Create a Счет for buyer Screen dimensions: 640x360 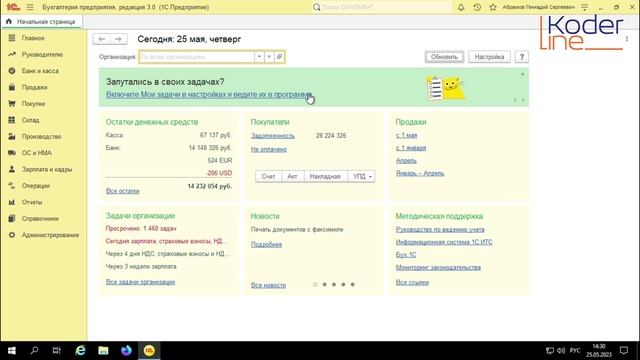click(268, 176)
